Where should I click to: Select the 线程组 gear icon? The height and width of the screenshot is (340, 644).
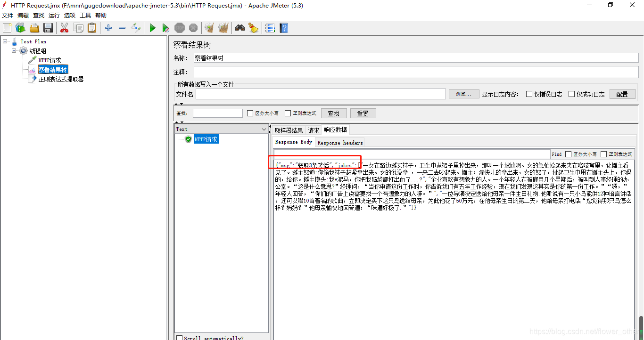[23, 51]
